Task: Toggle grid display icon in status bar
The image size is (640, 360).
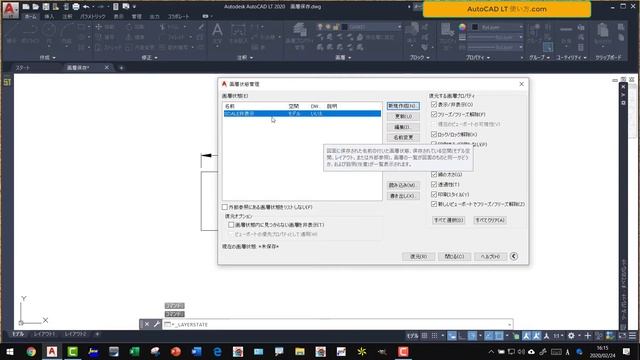Action: pos(424,336)
